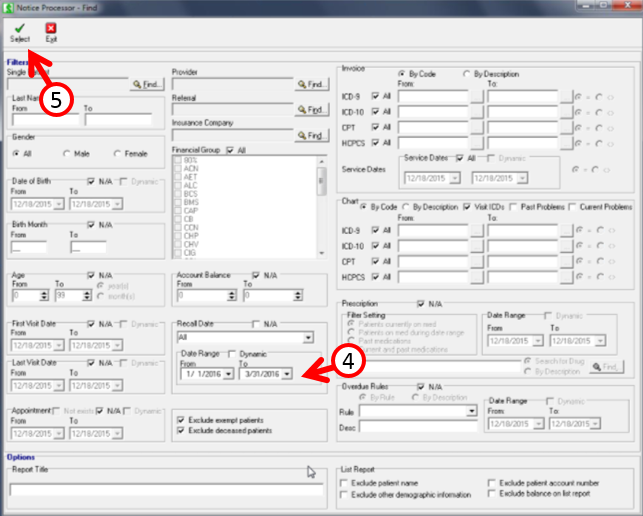Click the Report Title input field

point(166,490)
